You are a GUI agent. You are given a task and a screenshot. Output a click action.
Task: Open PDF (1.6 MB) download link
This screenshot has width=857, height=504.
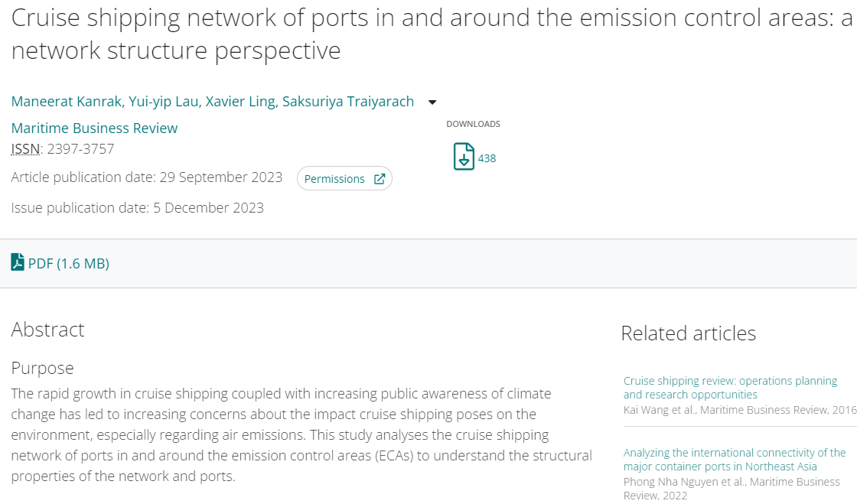[68, 264]
